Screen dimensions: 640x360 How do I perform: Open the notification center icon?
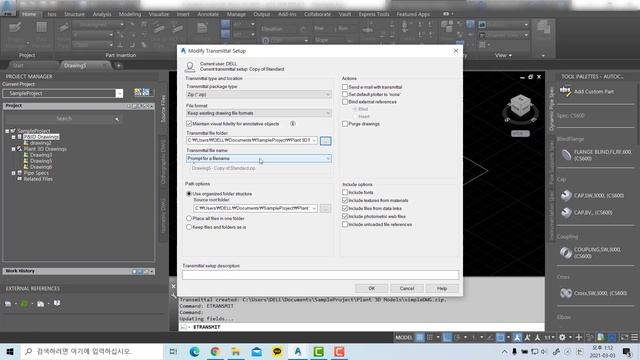click(627, 351)
